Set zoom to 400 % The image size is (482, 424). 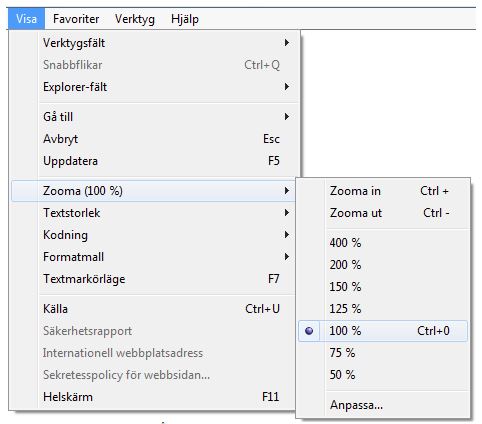[x=383, y=243]
